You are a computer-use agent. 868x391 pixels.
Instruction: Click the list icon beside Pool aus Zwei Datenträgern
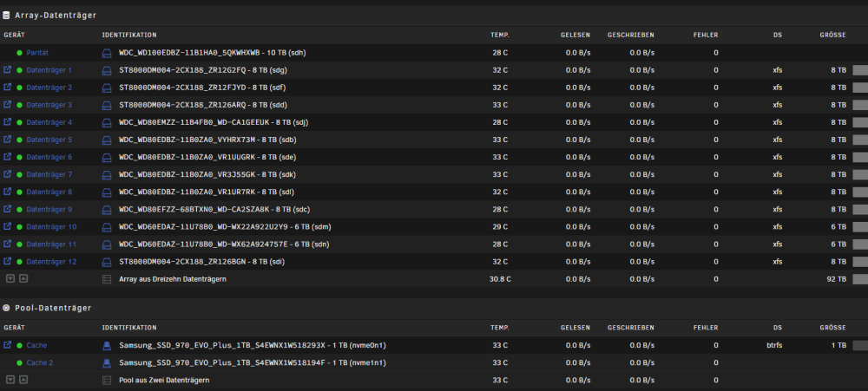coord(107,381)
